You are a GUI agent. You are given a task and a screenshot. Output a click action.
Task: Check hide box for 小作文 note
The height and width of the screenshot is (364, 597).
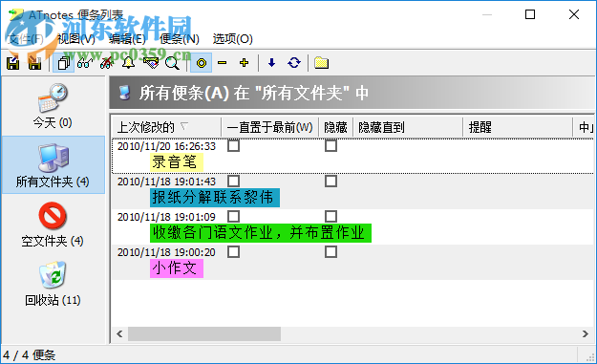[330, 251]
